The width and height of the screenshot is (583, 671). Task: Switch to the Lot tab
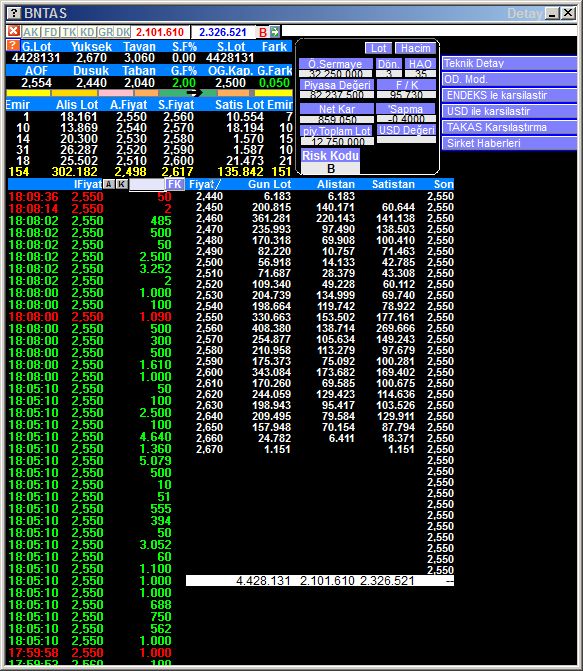coord(378,48)
